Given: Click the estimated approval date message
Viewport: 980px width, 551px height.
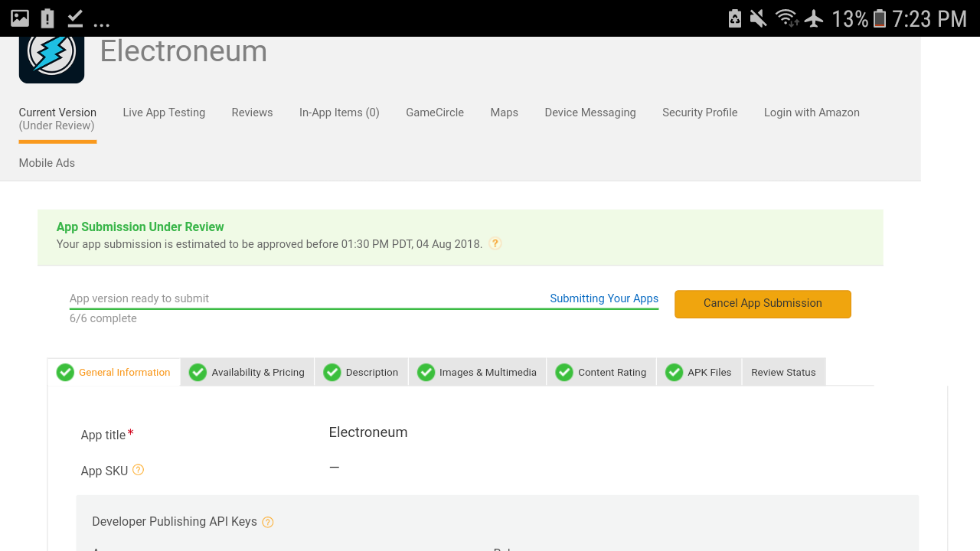Looking at the screenshot, I should click(269, 244).
